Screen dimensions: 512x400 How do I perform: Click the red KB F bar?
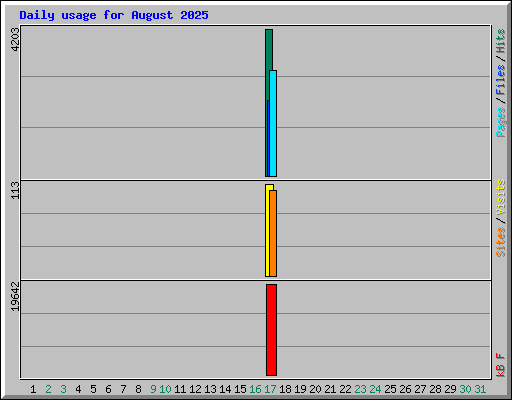(271, 330)
